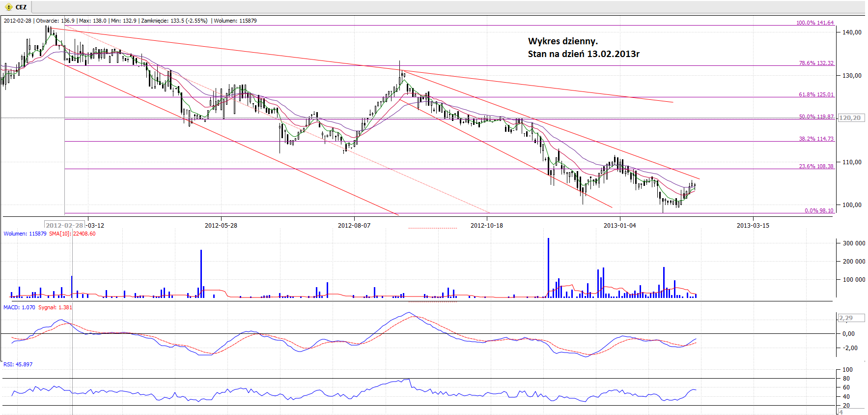Click the 100,00 price axis label
The width and height of the screenshot is (868, 415).
coord(852,205)
